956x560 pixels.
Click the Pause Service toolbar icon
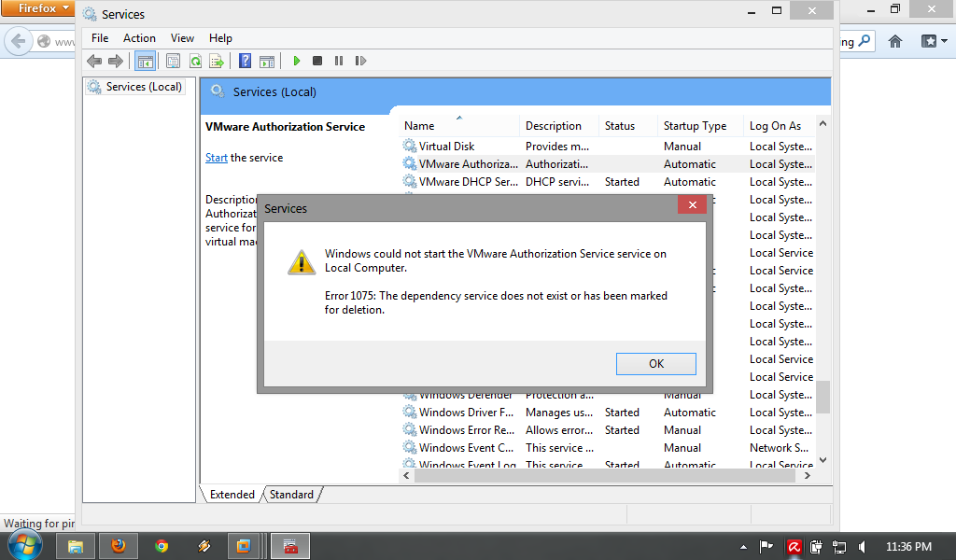point(339,61)
